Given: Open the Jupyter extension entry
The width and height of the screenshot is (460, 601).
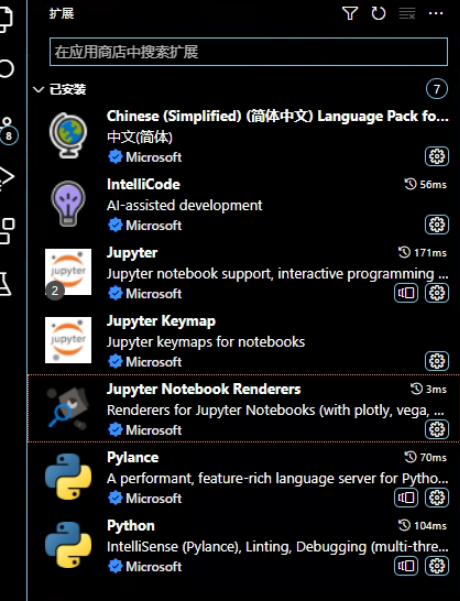Looking at the screenshot, I should [x=243, y=273].
